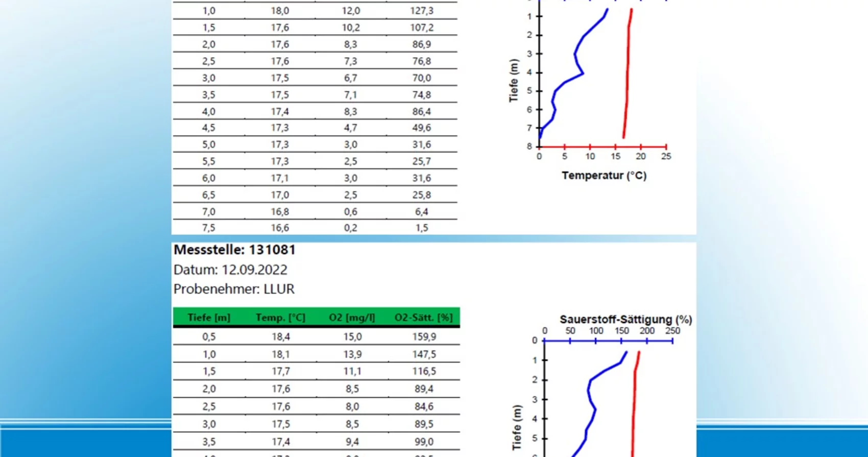
Task: Click the 'Temp. [°C]' green column header
Action: pos(280,318)
